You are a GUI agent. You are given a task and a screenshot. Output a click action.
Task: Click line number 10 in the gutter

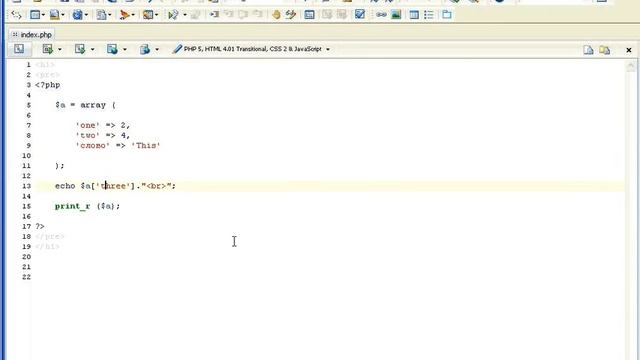tap(27, 156)
